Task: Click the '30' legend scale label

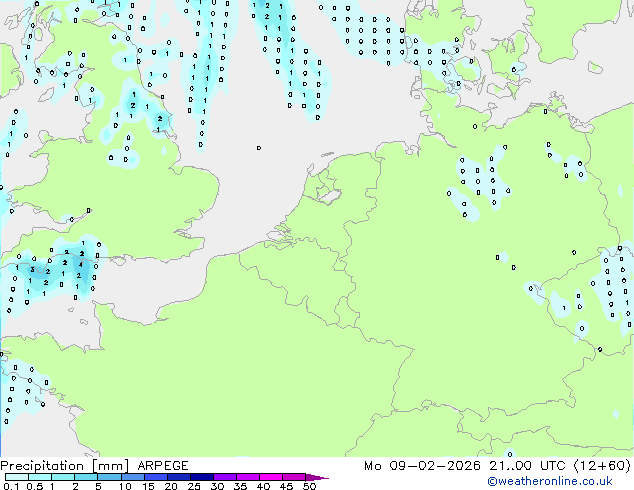Action: pyautogui.click(x=217, y=486)
